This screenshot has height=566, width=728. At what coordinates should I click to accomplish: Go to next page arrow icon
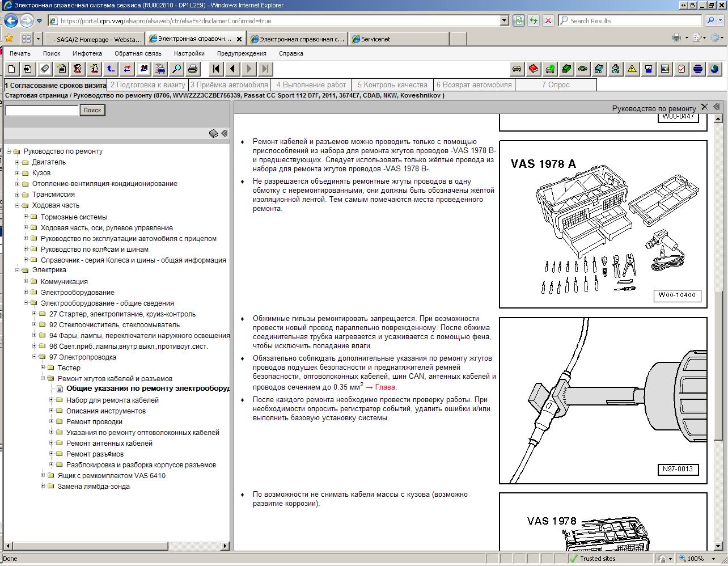tap(249, 69)
